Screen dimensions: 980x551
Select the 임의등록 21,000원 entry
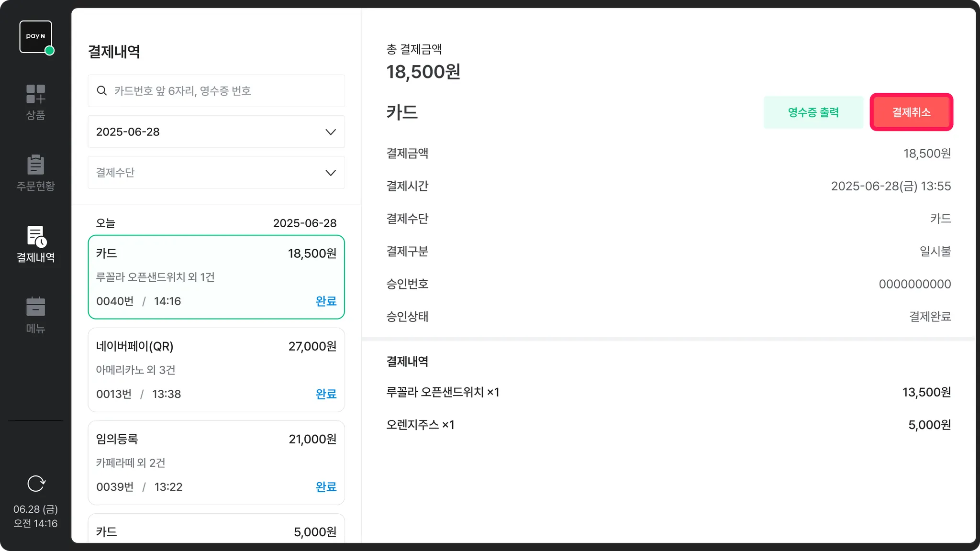(216, 463)
